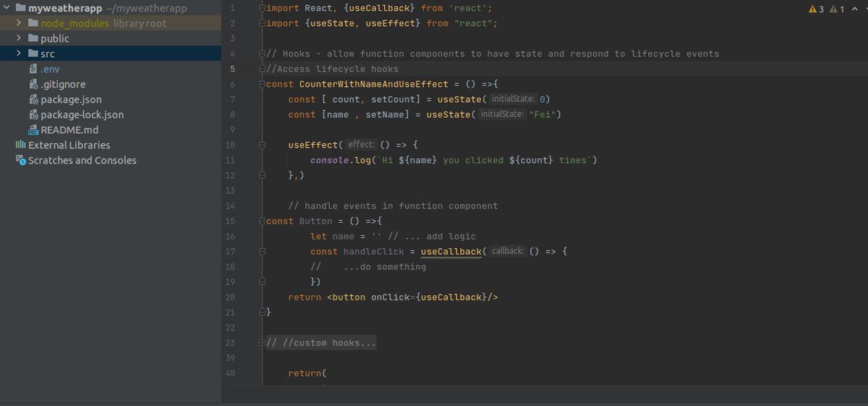Fold the Hooks comment block on line 4
Viewport: 868px width, 406px height.
[x=262, y=54]
